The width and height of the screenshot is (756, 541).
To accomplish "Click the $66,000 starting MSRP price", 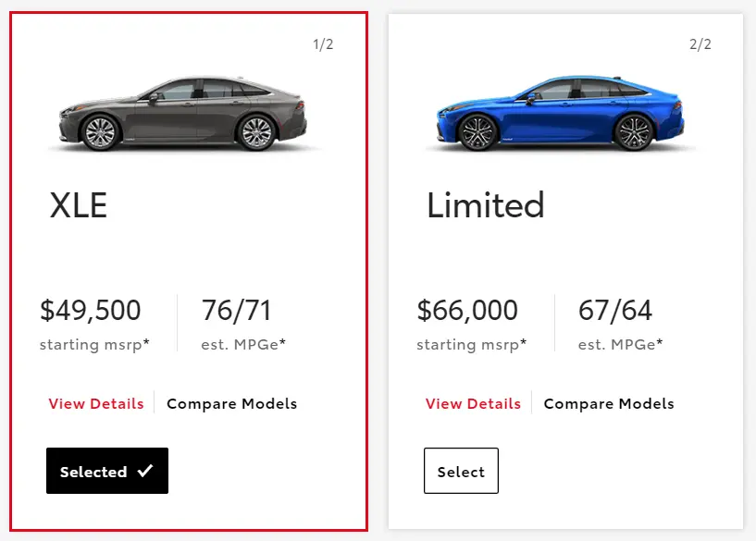I will tap(467, 310).
